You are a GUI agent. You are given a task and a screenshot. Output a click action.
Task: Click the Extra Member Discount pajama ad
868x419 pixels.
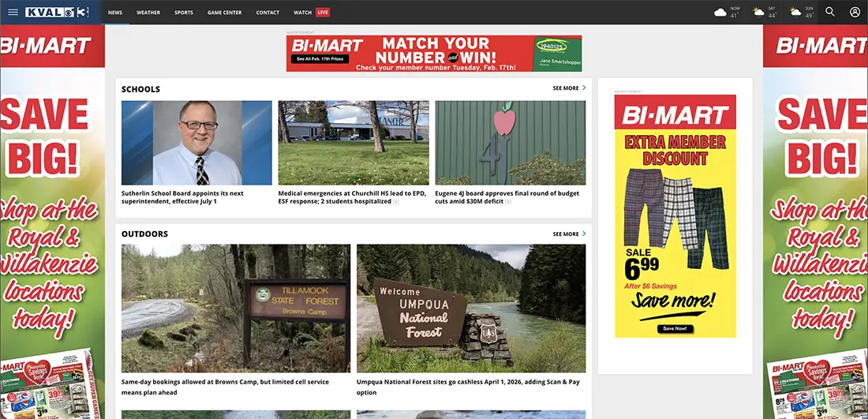click(x=675, y=216)
